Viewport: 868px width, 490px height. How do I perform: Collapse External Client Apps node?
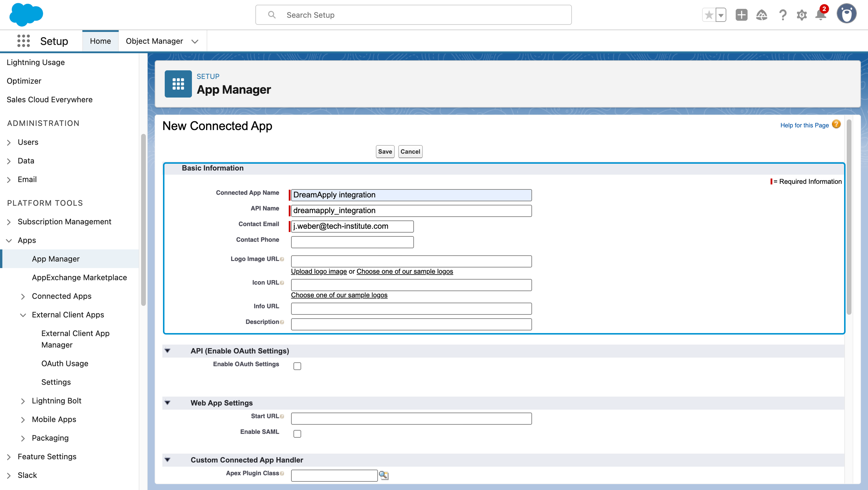tap(23, 315)
